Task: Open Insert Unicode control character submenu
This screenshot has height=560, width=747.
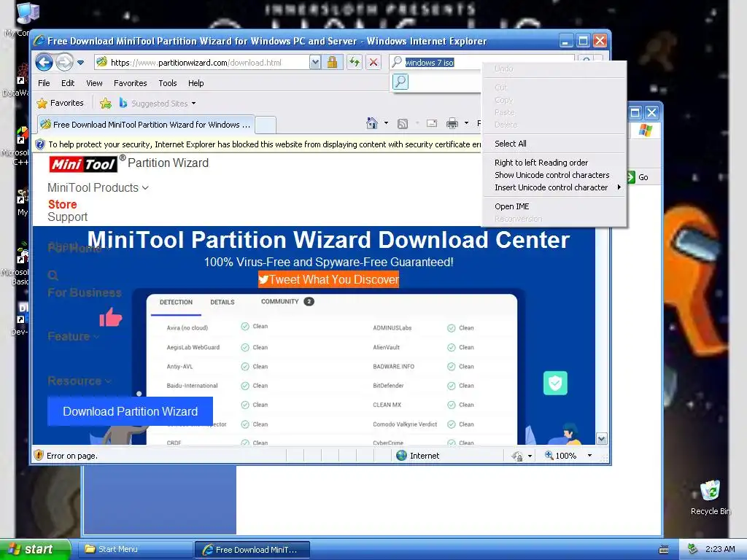Action: (554, 187)
